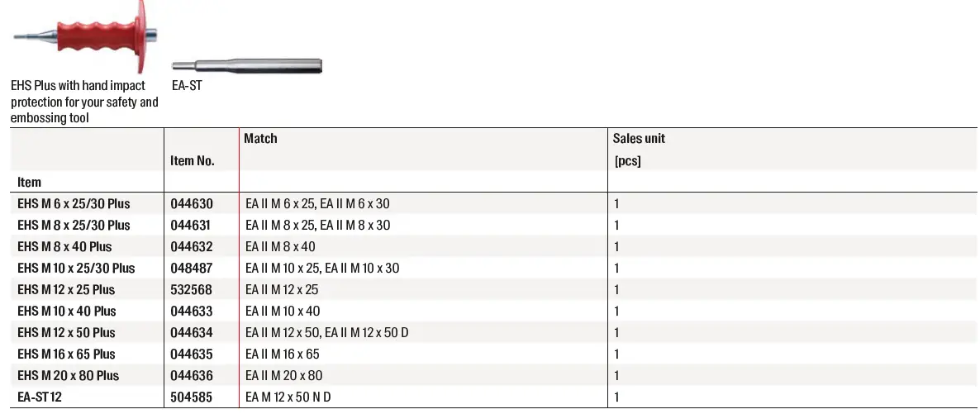Select the EHS M 6 x 25/30 Plus item

pos(74,203)
